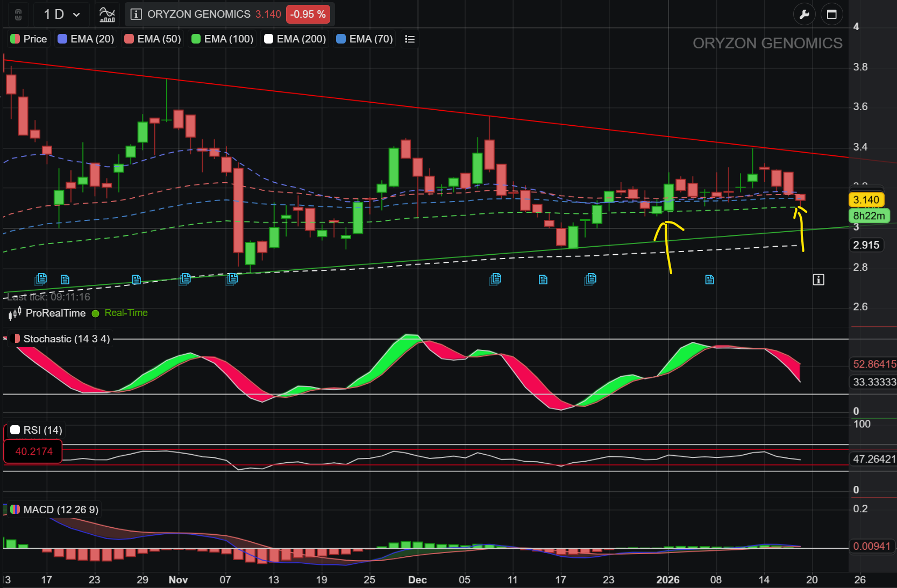The image size is (897, 588).
Task: Toggle the Price series legend
Action: pyautogui.click(x=29, y=39)
